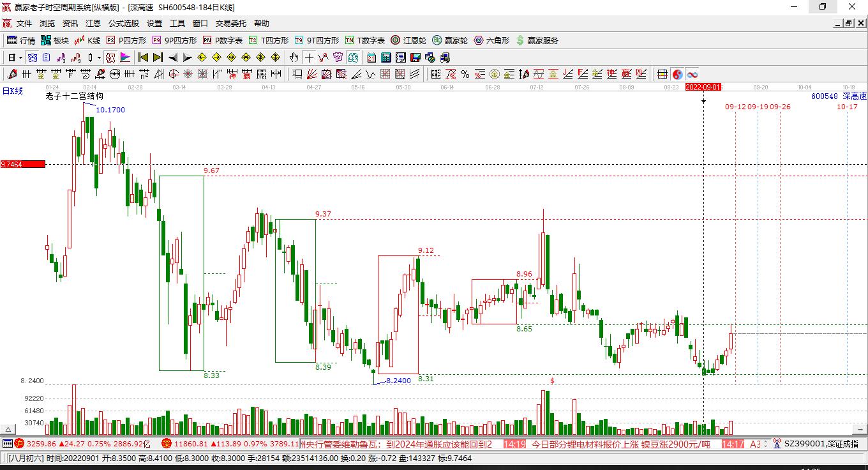This screenshot has width=868, height=470.
Task: Open the calculator tool icon
Action: (x=385, y=57)
